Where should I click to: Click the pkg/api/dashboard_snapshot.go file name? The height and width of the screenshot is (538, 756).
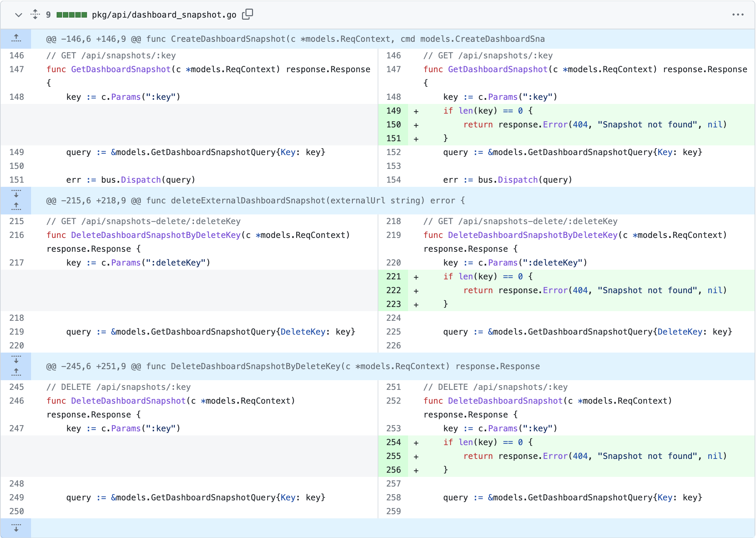click(164, 15)
